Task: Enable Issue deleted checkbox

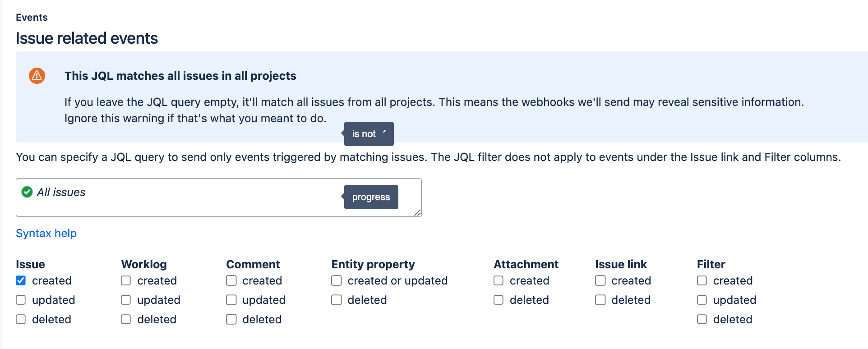Action: point(21,319)
